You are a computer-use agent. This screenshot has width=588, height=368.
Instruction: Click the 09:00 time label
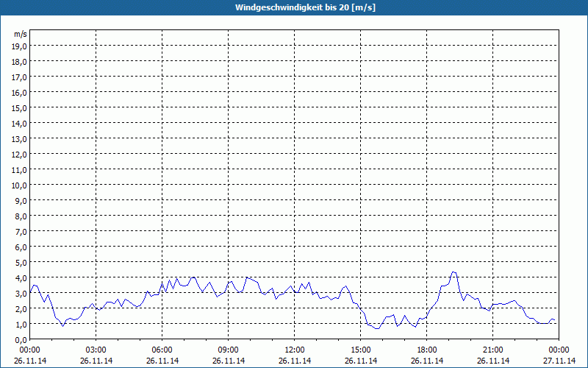point(229,350)
